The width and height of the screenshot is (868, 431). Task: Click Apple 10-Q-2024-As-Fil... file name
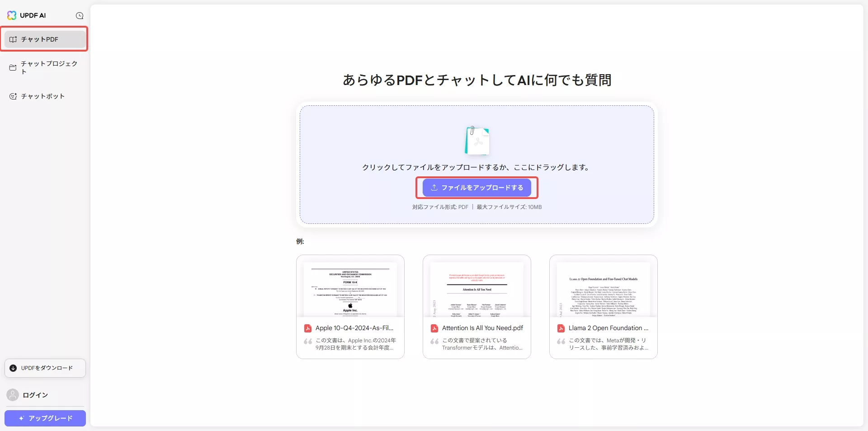pyautogui.click(x=354, y=328)
